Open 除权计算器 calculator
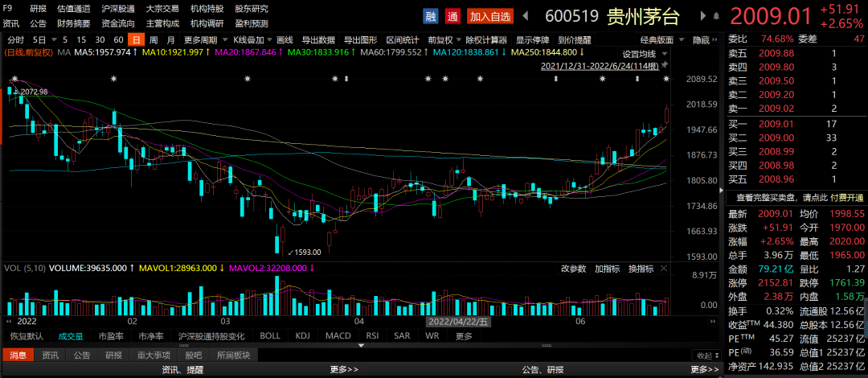Screen dimensions: 868x378 click(x=486, y=40)
